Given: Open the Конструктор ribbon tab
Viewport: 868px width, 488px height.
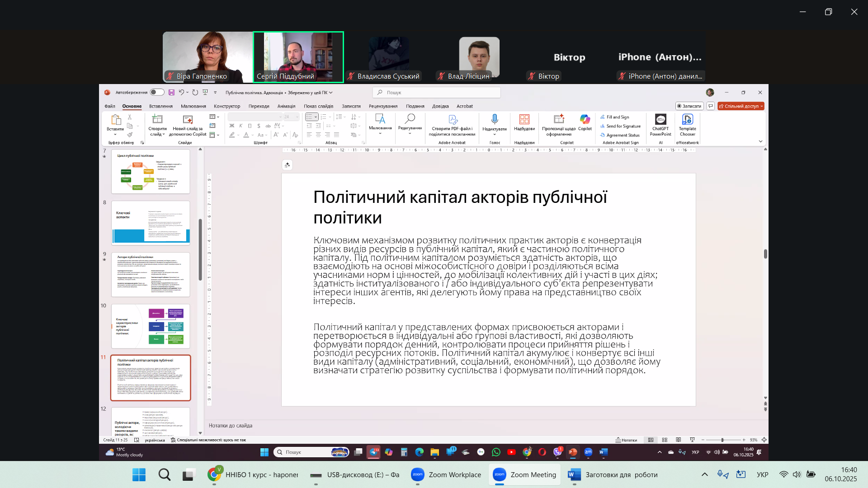Looking at the screenshot, I should [227, 107].
